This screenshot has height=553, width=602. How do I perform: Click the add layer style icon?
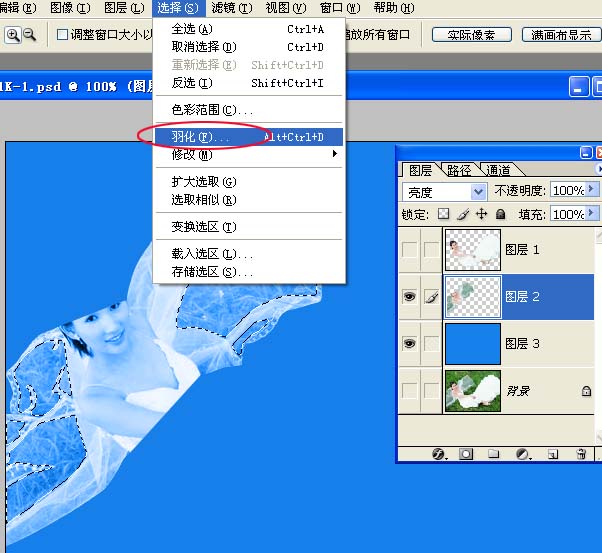coord(438,454)
